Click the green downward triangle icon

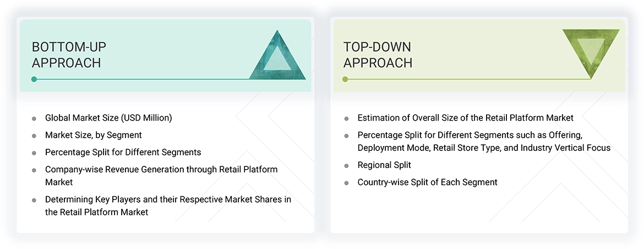pyautogui.click(x=591, y=50)
